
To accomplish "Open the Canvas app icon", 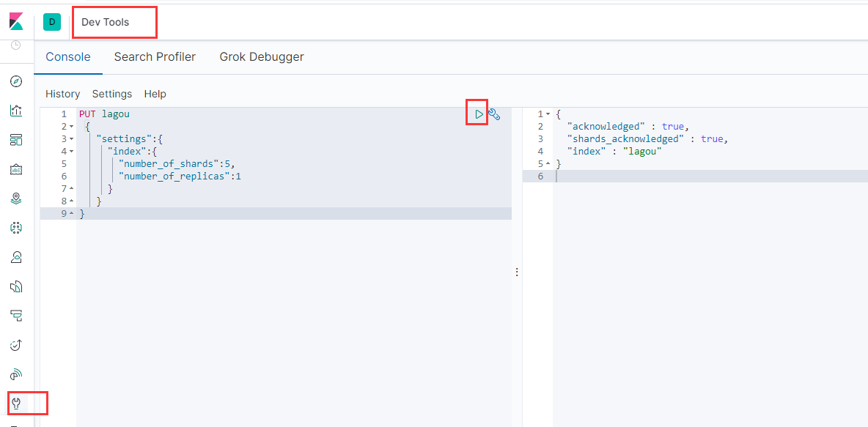I will coord(16,169).
